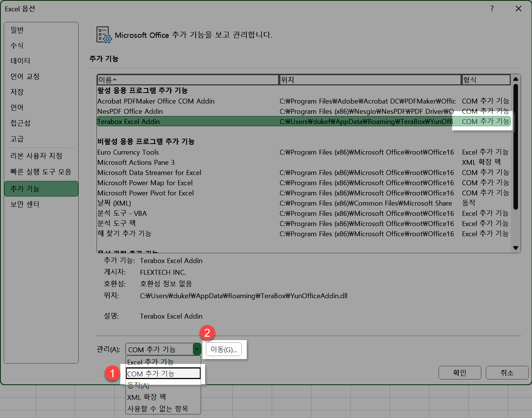Click the 이동(G)... button
Screen dimensions: 532x418
click(x=224, y=350)
